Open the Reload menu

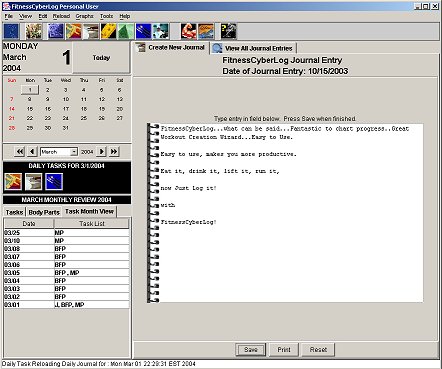pyautogui.click(x=61, y=16)
